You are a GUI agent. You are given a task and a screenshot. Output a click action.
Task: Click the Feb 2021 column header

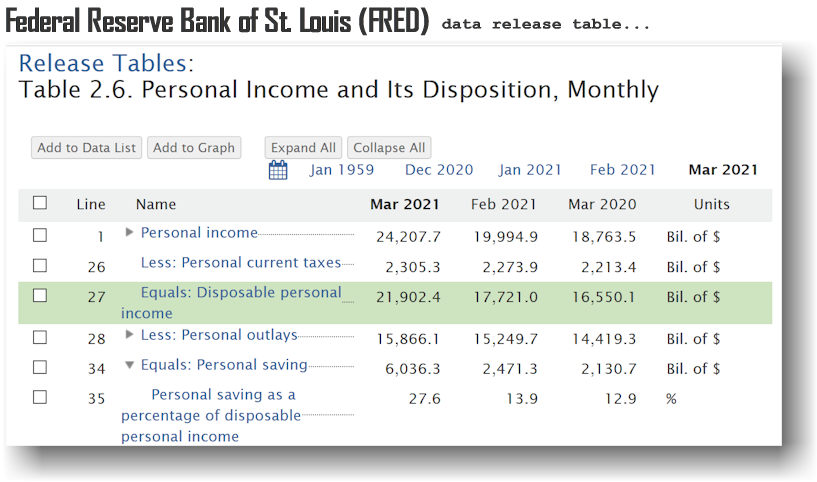pyautogui.click(x=503, y=204)
